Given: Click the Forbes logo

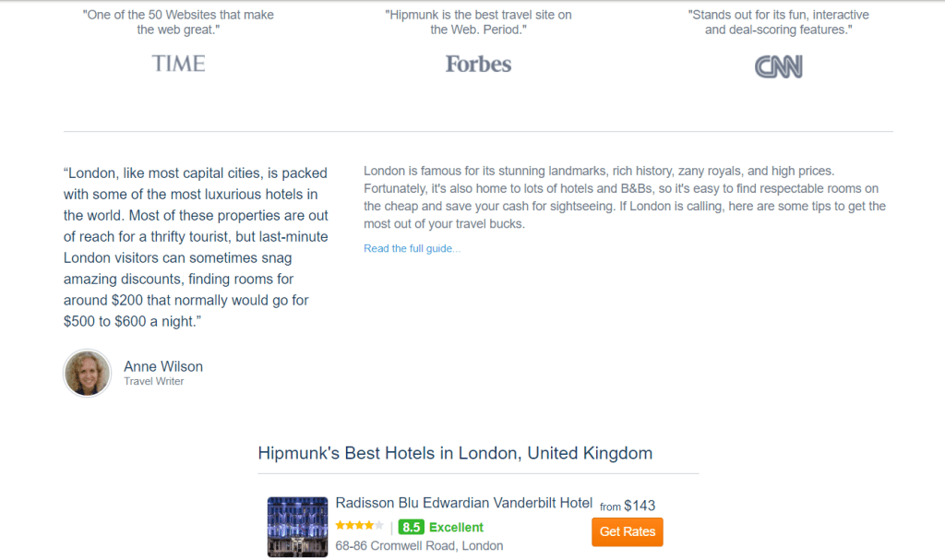Looking at the screenshot, I should point(479,64).
